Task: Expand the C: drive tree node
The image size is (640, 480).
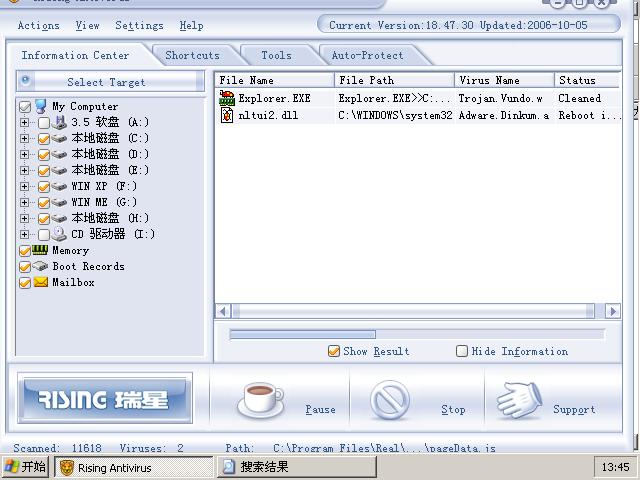Action: point(24,138)
